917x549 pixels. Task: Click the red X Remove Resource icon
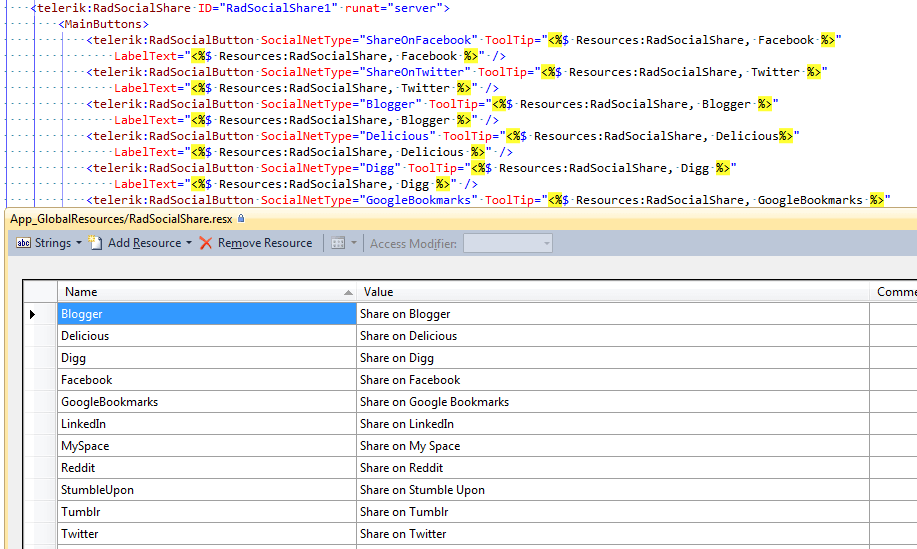tap(206, 243)
